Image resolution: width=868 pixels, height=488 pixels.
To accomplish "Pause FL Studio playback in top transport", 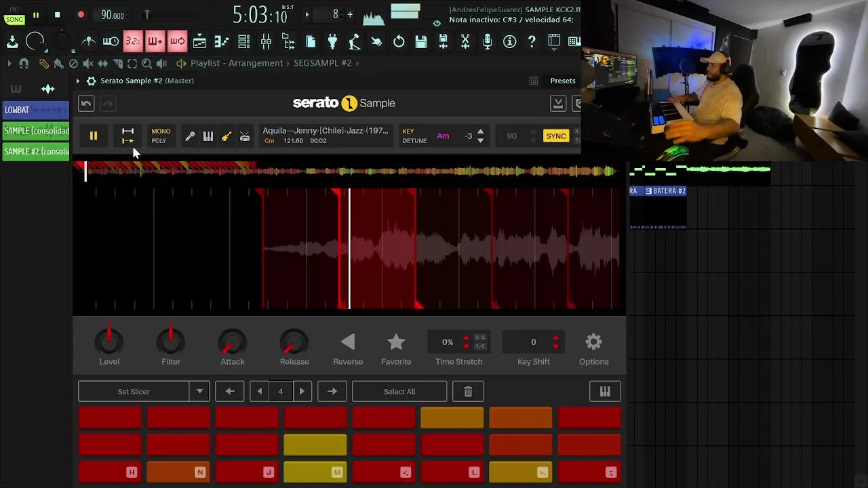I will coord(36,15).
